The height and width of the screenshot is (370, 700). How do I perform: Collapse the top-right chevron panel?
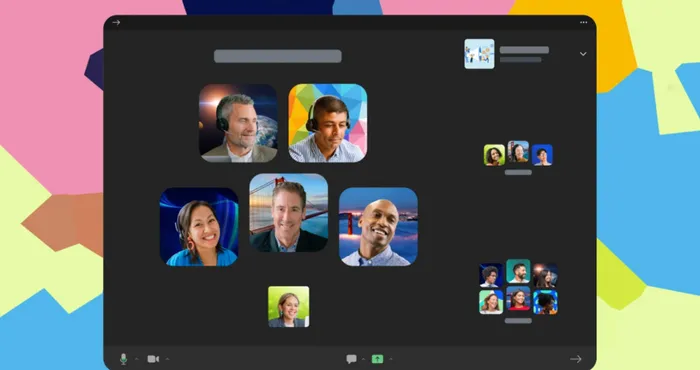[x=583, y=54]
